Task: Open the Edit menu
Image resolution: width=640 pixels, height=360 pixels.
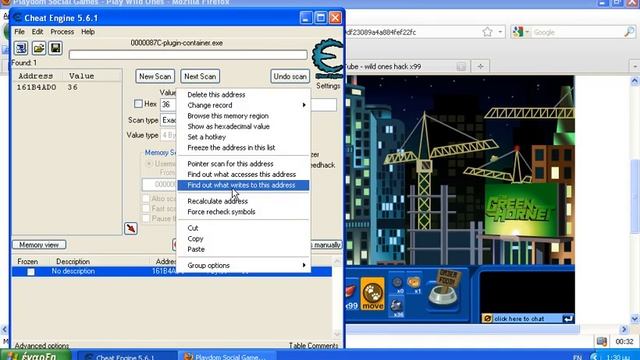Action: [37, 31]
